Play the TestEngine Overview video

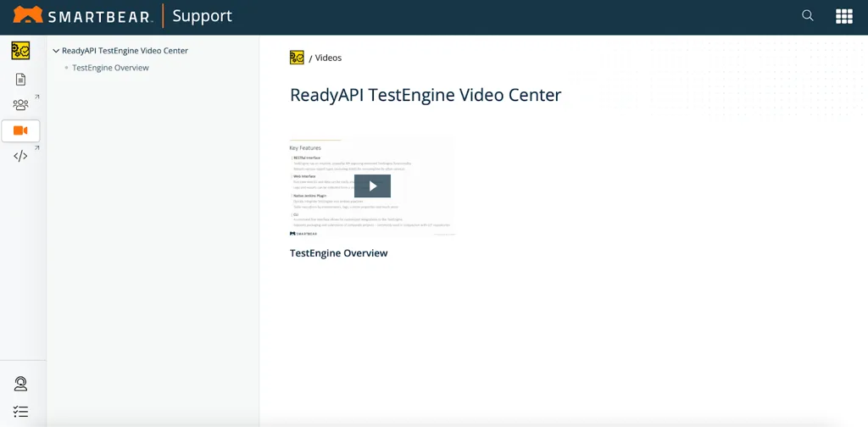coord(372,186)
